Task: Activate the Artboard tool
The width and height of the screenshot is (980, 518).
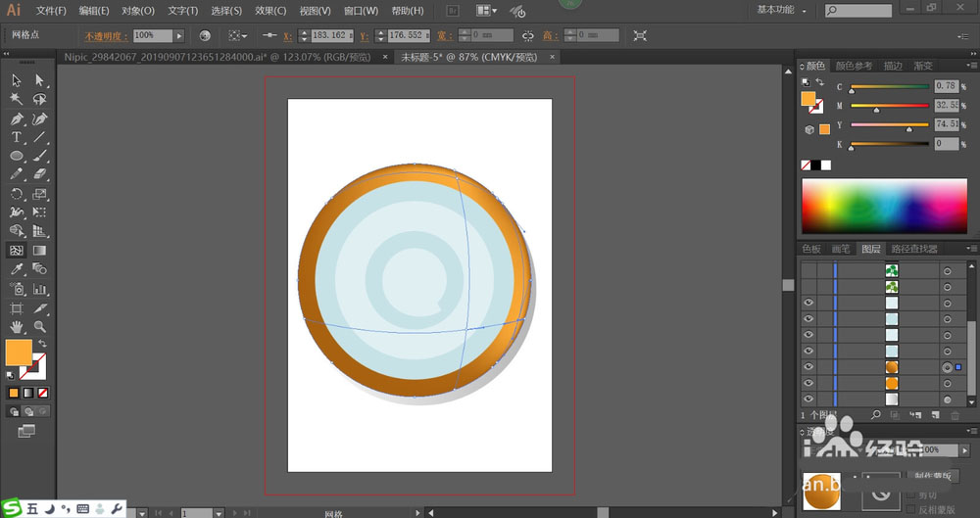Action: [x=17, y=308]
